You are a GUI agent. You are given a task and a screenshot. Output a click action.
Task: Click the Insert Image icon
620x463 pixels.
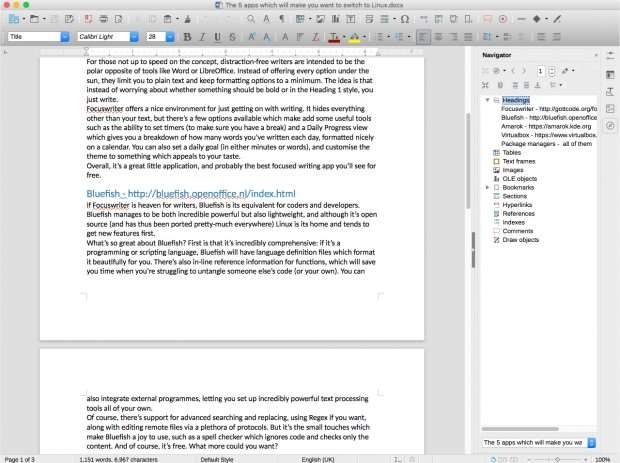320,19
